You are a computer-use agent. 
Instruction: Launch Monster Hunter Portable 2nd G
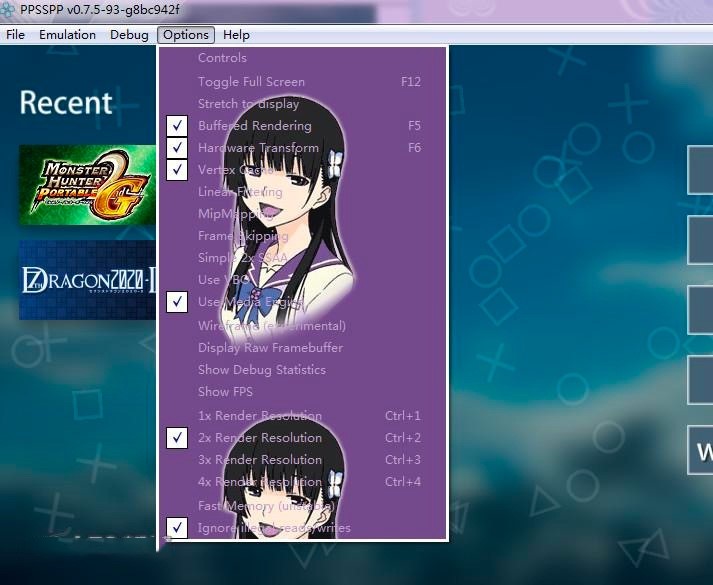(x=87, y=185)
